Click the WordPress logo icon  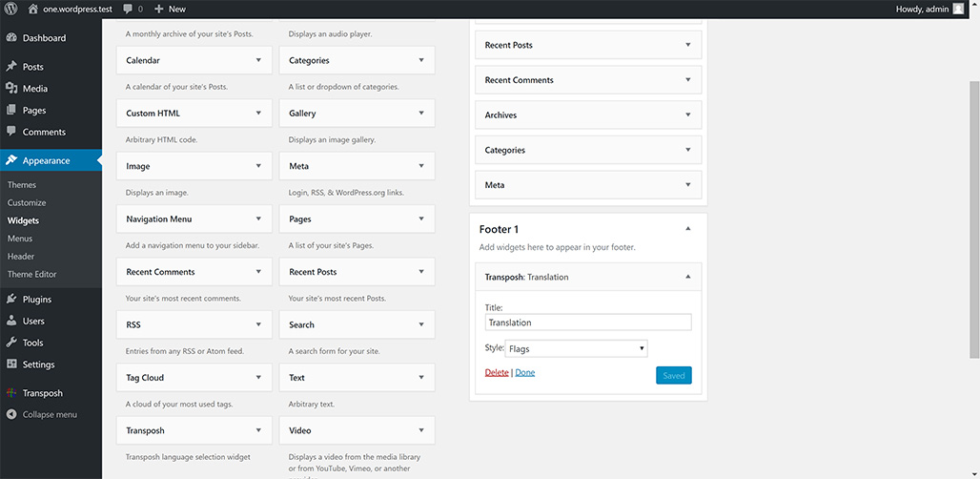(11, 9)
